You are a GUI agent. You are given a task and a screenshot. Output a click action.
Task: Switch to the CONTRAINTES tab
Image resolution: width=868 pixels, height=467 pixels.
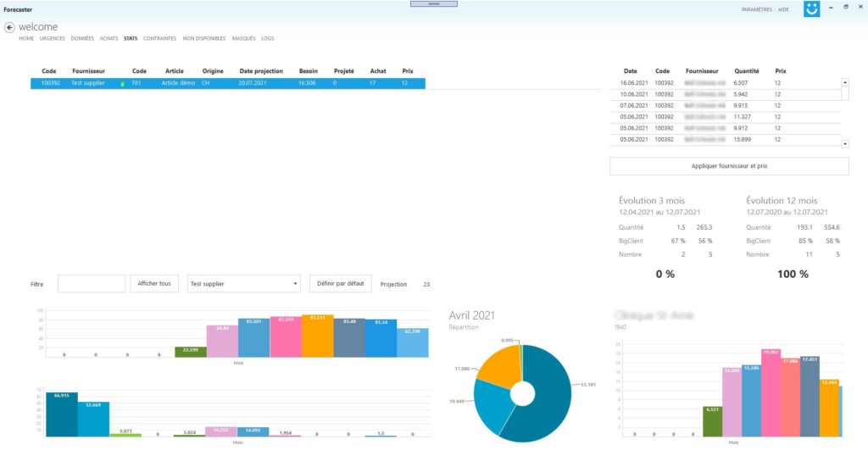(160, 39)
